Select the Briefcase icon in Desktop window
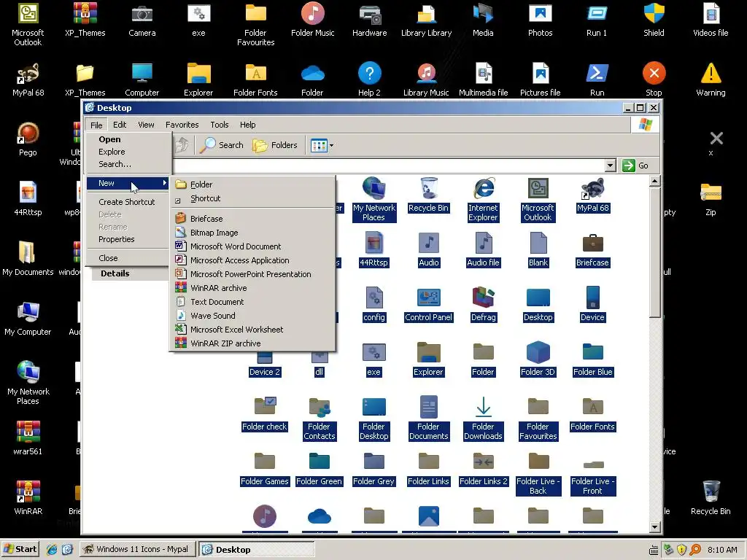 pyautogui.click(x=592, y=249)
